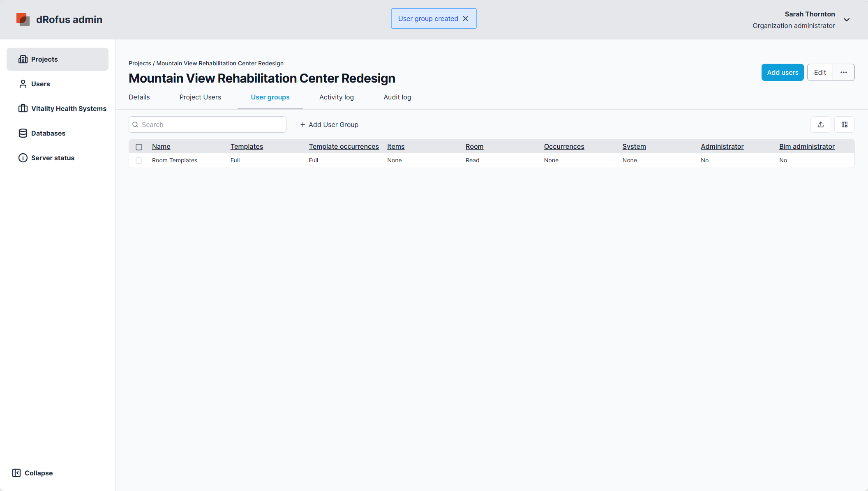The height and width of the screenshot is (491, 868).
Task: Sort by the Items column
Action: pos(396,146)
